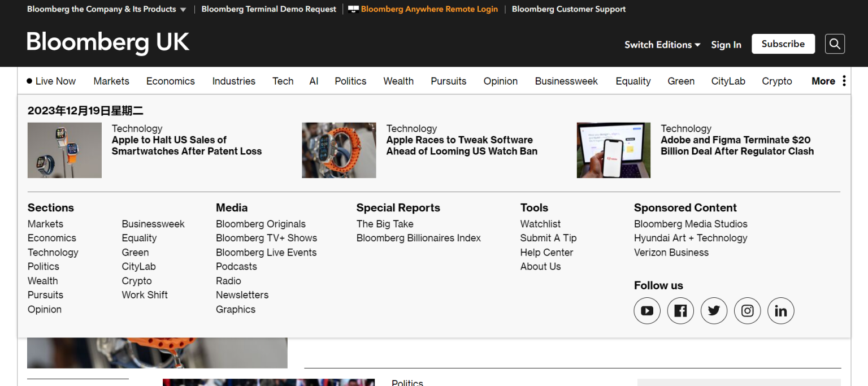Click the Twitter bird icon
This screenshot has width=868, height=386.
(714, 311)
